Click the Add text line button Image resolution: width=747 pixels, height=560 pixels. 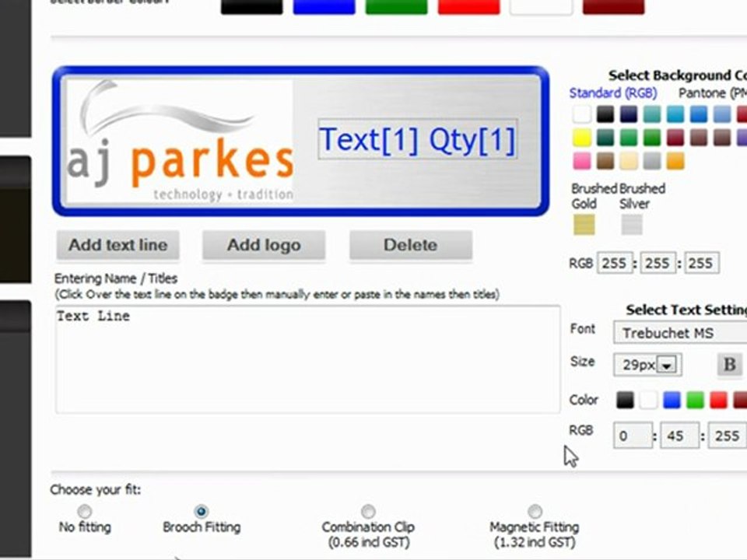[118, 245]
